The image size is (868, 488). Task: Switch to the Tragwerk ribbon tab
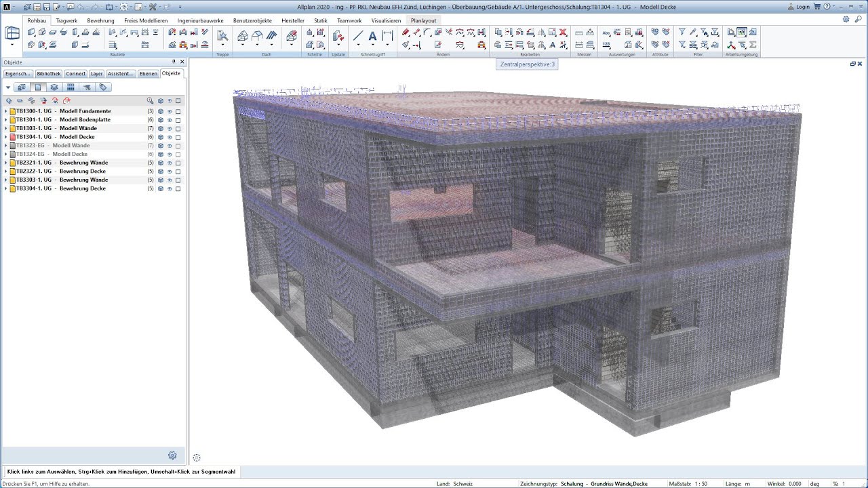click(x=66, y=20)
